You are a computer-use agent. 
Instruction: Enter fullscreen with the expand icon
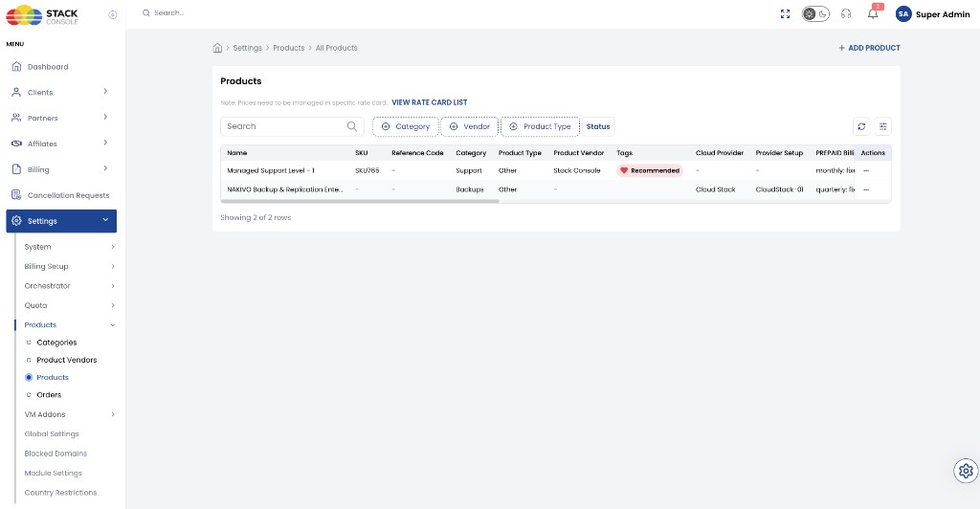pyautogui.click(x=785, y=13)
